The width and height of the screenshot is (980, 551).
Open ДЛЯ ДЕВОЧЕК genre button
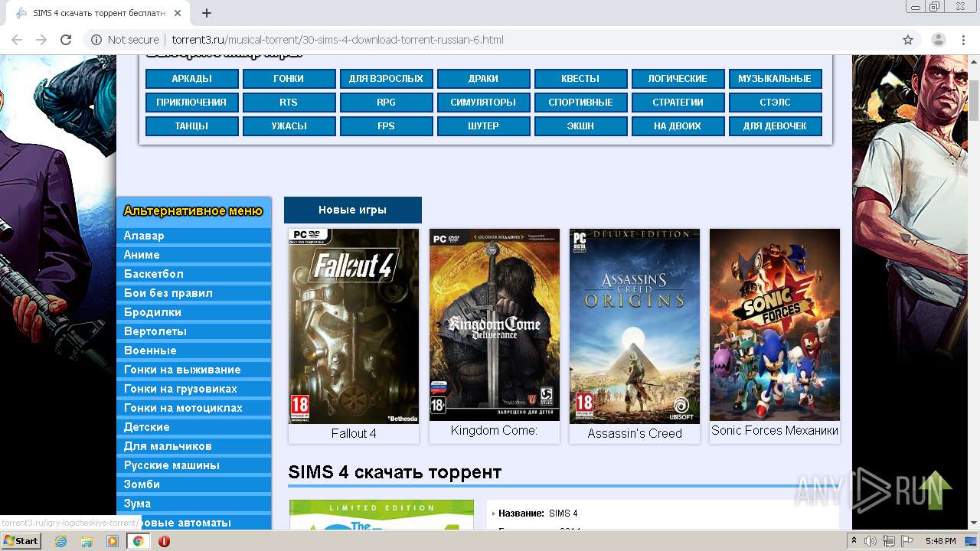(776, 126)
